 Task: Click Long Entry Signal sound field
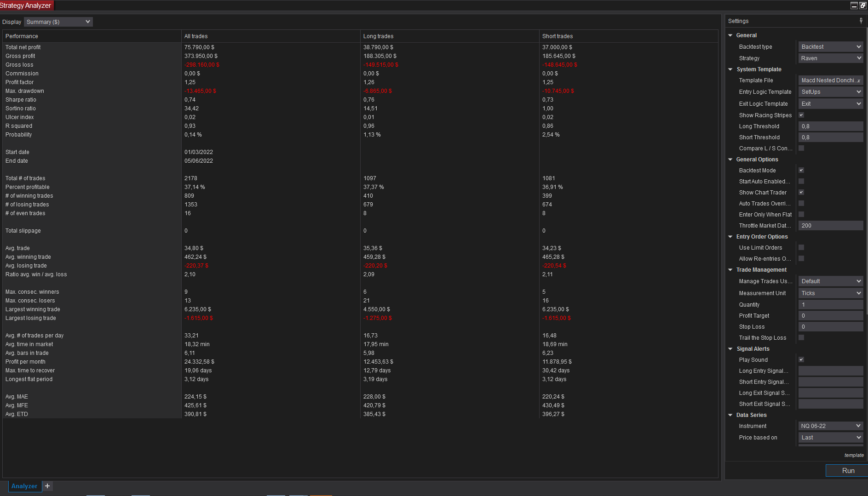point(831,371)
